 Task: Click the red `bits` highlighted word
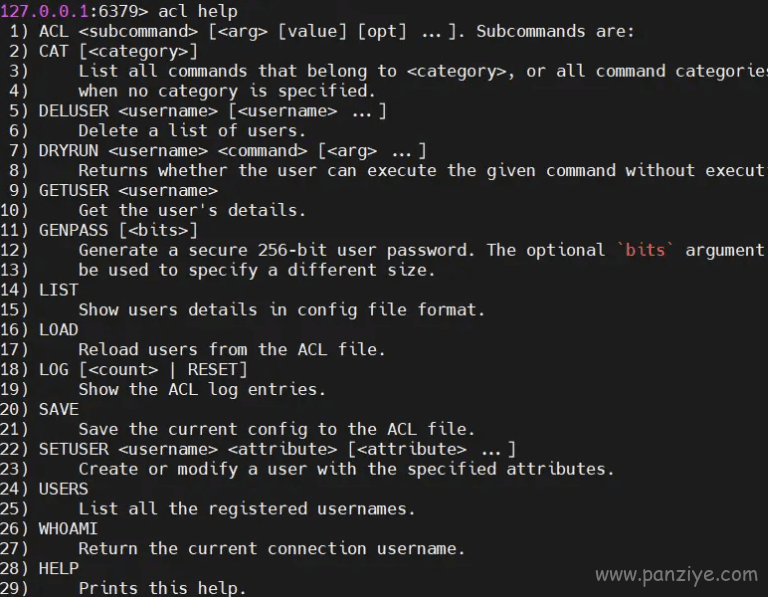pos(645,250)
